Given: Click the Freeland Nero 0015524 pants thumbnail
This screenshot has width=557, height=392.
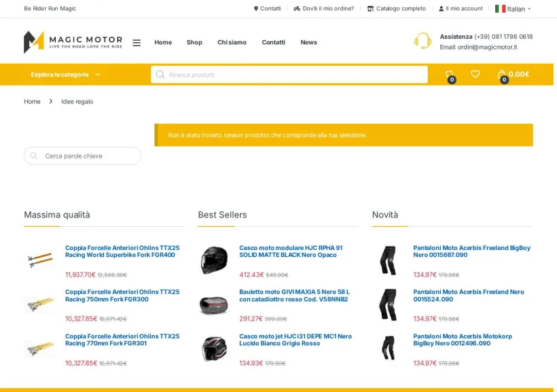Looking at the screenshot, I should coord(389,304).
